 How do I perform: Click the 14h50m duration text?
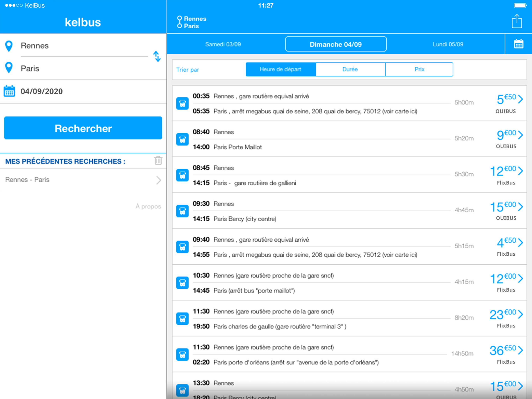coord(462,354)
